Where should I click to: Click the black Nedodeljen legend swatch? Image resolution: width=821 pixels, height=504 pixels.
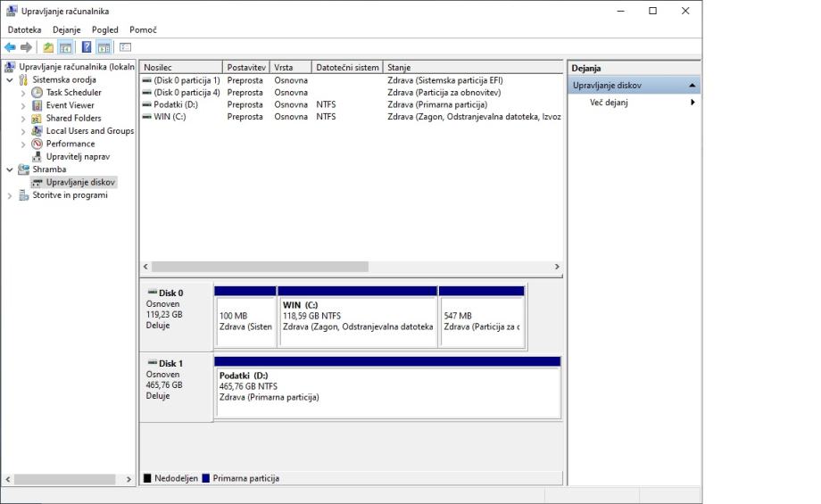[x=147, y=478]
